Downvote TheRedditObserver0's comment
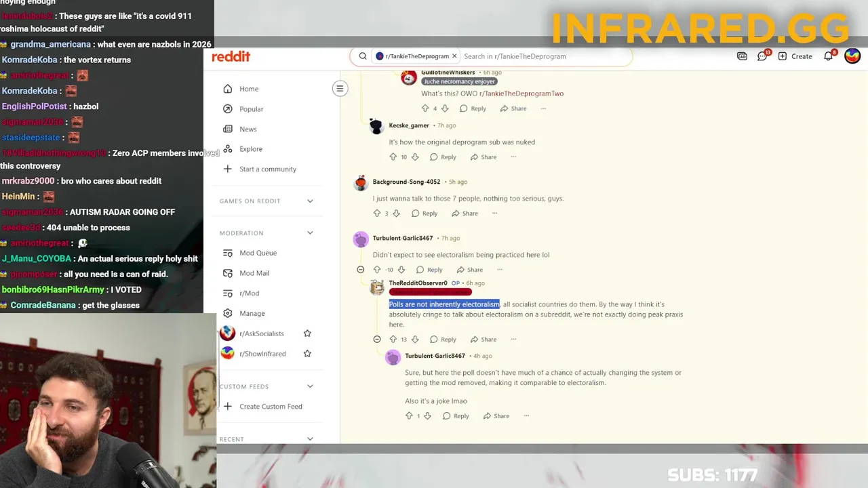This screenshot has width=868, height=488. coord(415,339)
